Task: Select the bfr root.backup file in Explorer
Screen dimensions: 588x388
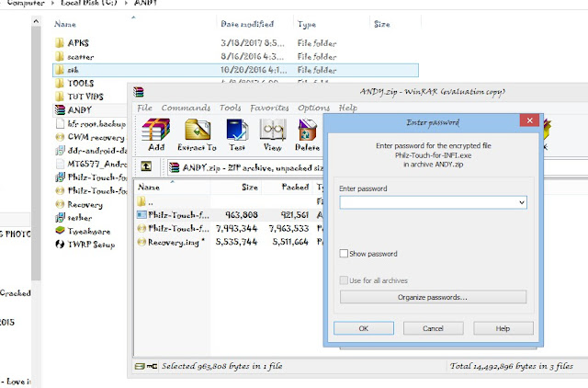Action: coord(91,123)
